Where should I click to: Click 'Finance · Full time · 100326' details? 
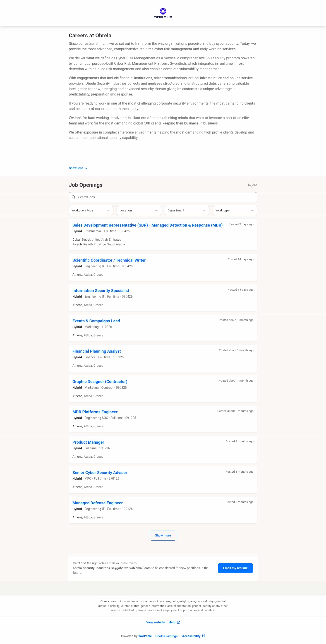pos(104,357)
